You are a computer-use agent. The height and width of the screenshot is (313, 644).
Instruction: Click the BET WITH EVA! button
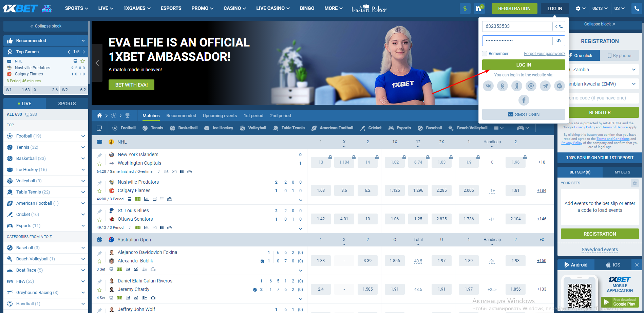(131, 85)
